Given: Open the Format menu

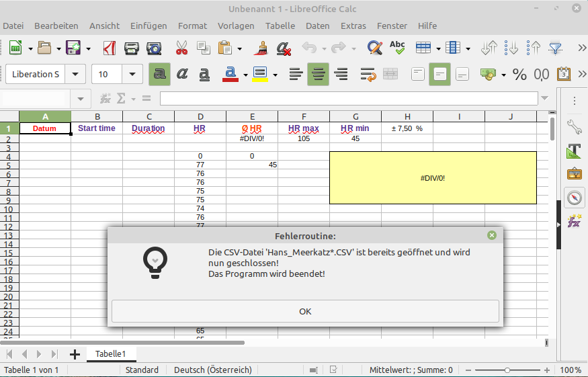Looking at the screenshot, I should [x=192, y=26].
